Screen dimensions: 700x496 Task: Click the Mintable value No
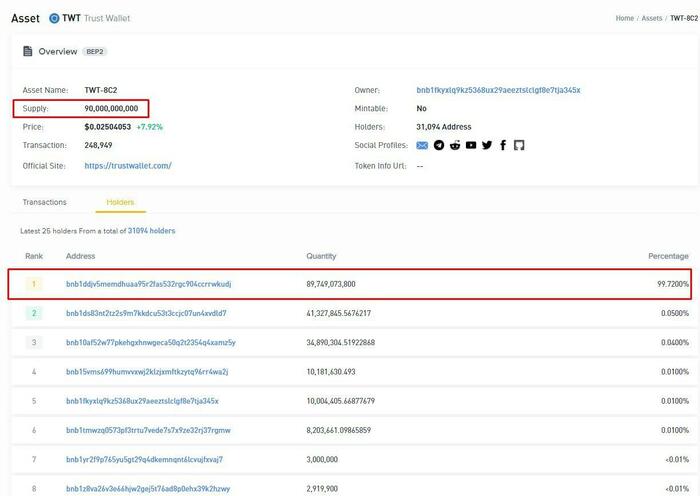click(x=421, y=108)
